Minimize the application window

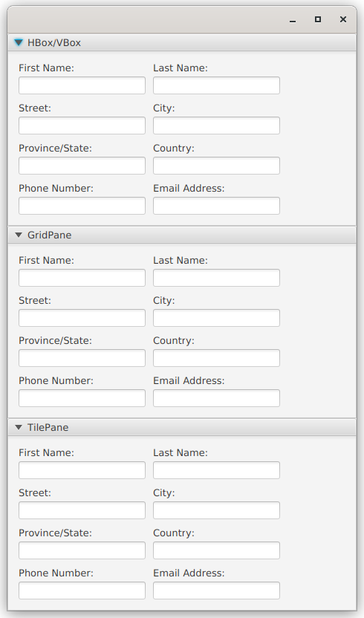click(x=293, y=20)
